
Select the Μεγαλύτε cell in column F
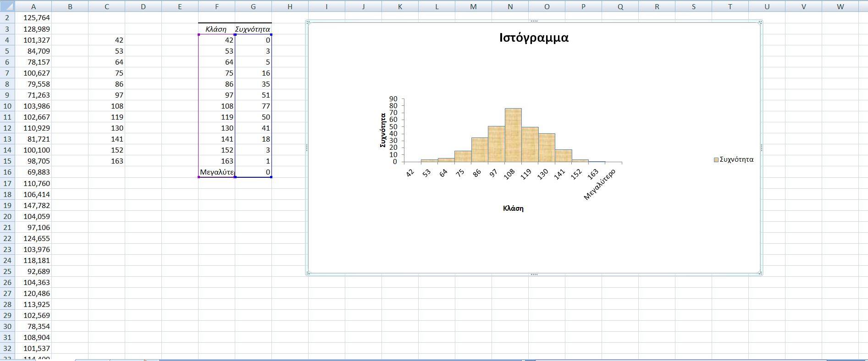pyautogui.click(x=216, y=172)
